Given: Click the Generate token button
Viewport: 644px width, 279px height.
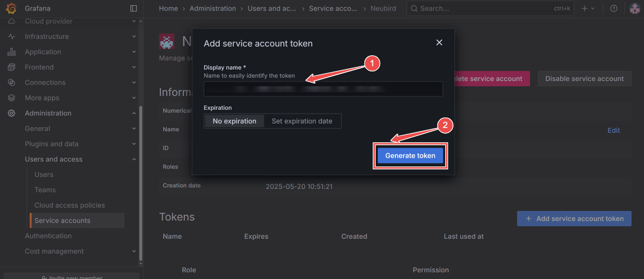Looking at the screenshot, I should 410,155.
